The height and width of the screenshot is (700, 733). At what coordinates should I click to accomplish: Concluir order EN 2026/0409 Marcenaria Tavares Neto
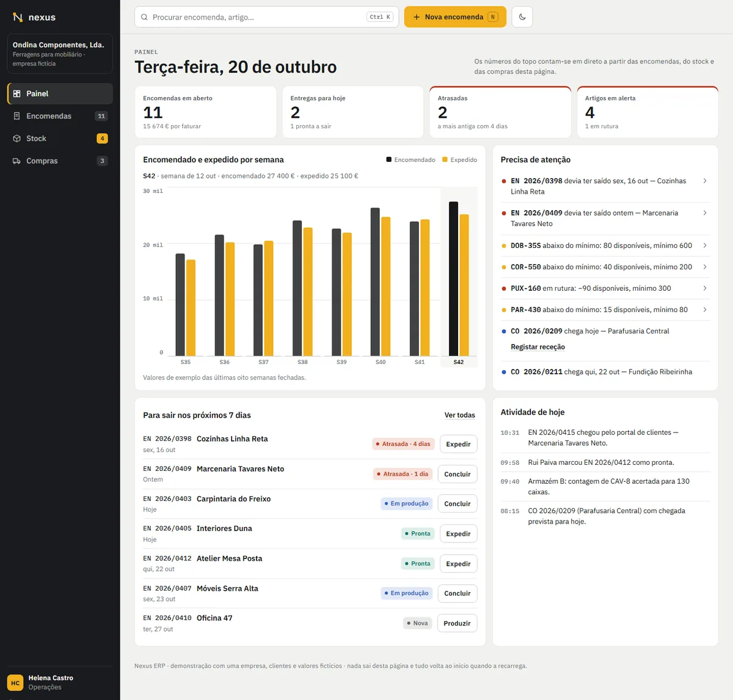(458, 474)
